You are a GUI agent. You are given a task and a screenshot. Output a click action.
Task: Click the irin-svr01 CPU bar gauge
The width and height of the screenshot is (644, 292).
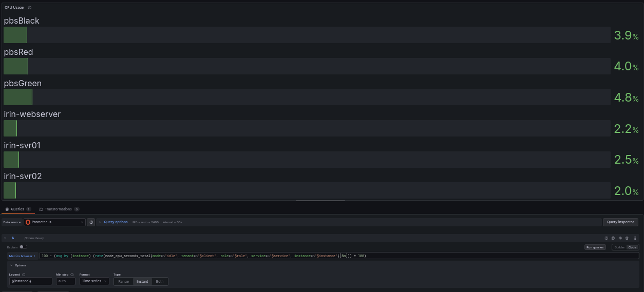[307, 160]
